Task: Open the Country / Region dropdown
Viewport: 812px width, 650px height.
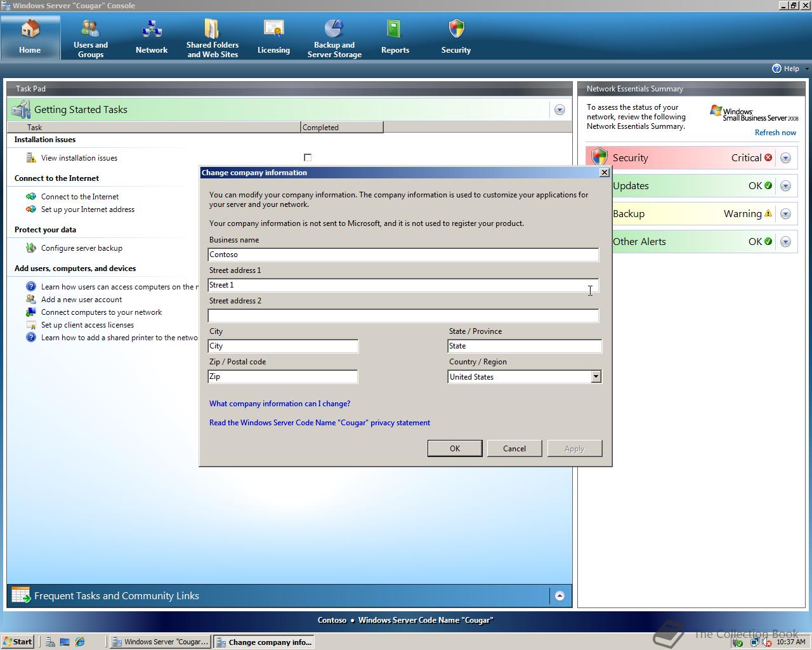Action: pyautogui.click(x=595, y=376)
